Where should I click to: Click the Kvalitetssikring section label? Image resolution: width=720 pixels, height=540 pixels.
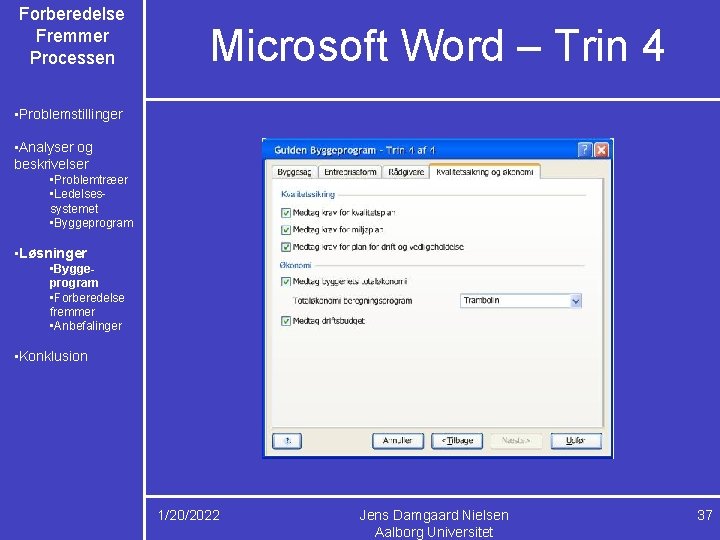pos(308,194)
